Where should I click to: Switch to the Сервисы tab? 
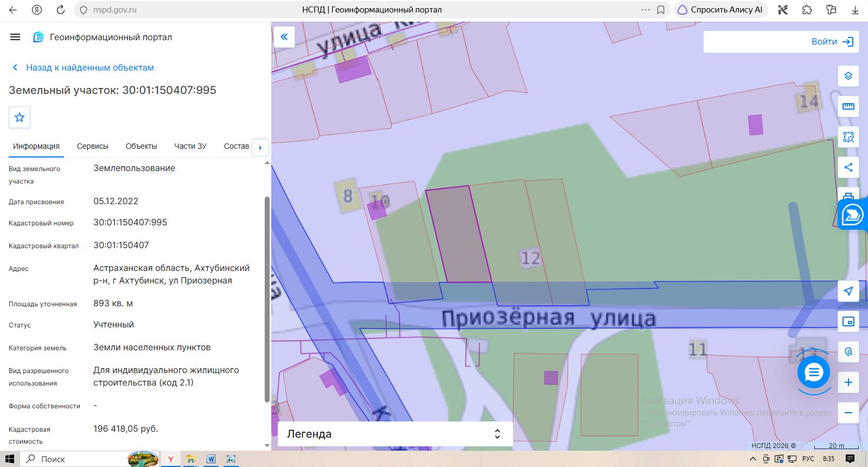[x=93, y=146]
